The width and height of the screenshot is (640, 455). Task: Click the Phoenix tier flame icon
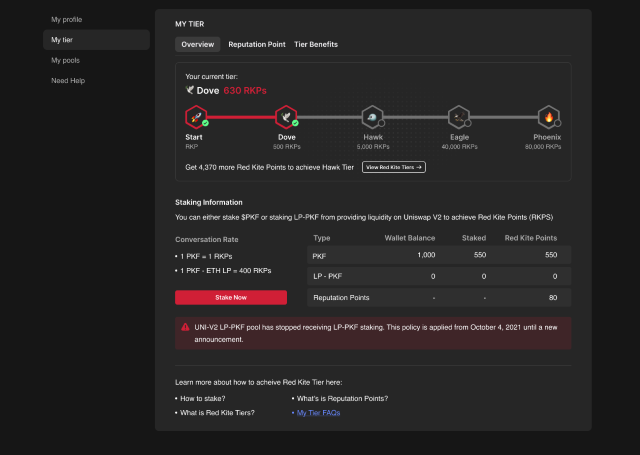549,117
